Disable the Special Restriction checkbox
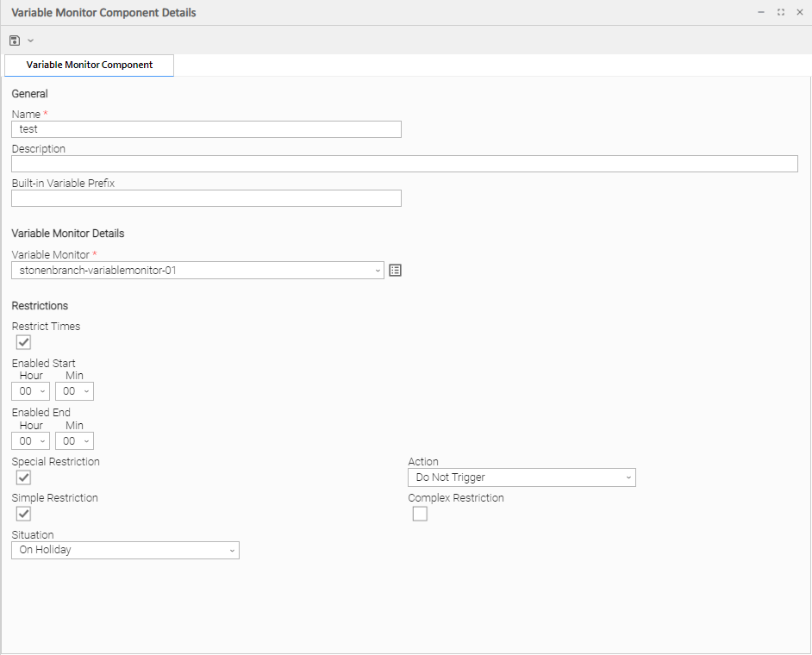Viewport: 812px width, 655px height. click(24, 477)
